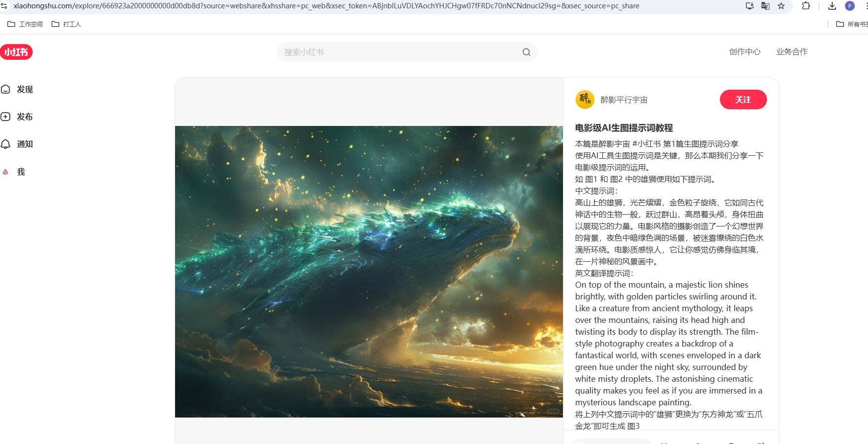The image size is (868, 444).
Task: Click the Xiaohongshu red logo
Action: point(16,52)
